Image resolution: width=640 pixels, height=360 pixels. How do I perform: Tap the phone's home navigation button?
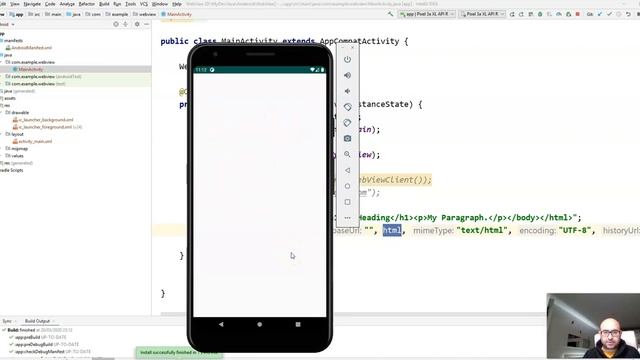click(260, 324)
